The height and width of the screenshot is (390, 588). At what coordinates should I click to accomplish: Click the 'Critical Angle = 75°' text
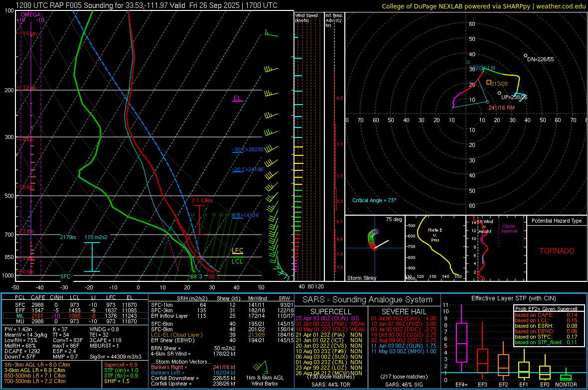pyautogui.click(x=374, y=200)
